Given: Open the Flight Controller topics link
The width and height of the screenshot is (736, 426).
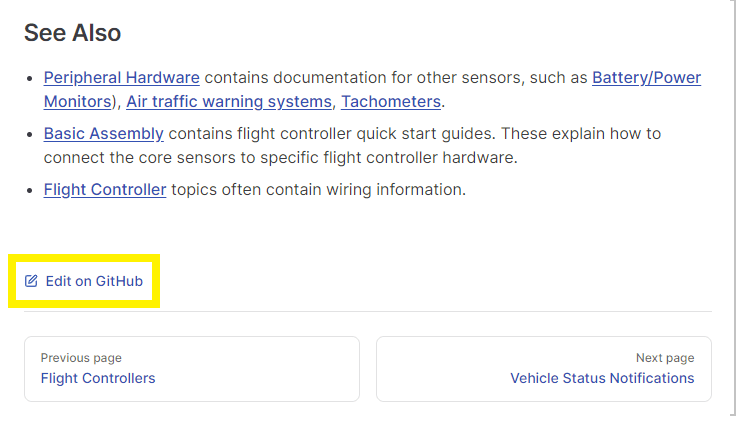Looking at the screenshot, I should click(x=105, y=189).
